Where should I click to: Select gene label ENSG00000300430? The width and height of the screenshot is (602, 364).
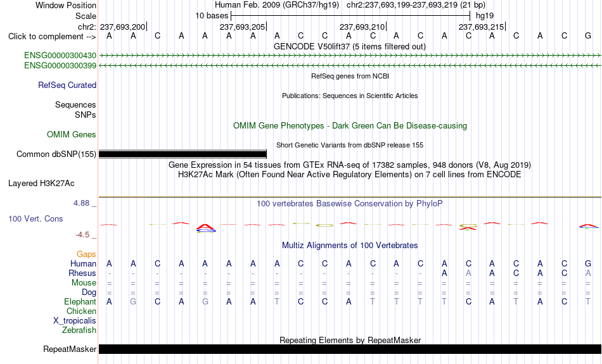coord(60,56)
